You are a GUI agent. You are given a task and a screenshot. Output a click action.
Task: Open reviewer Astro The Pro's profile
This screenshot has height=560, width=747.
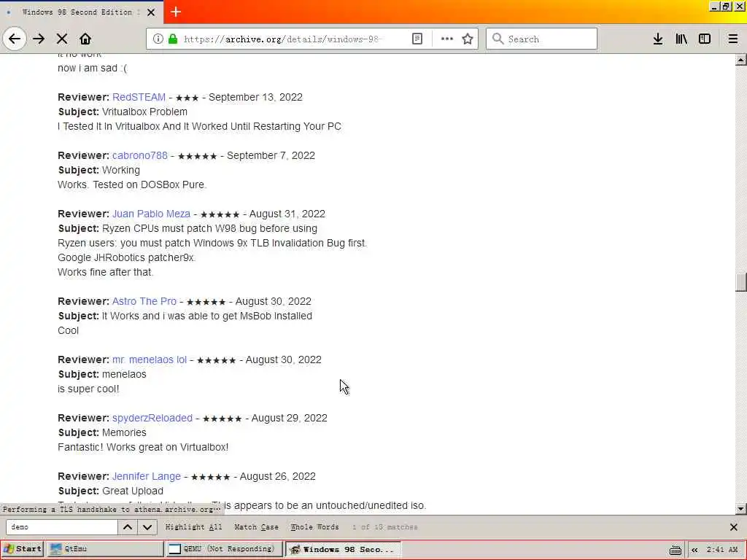(144, 301)
